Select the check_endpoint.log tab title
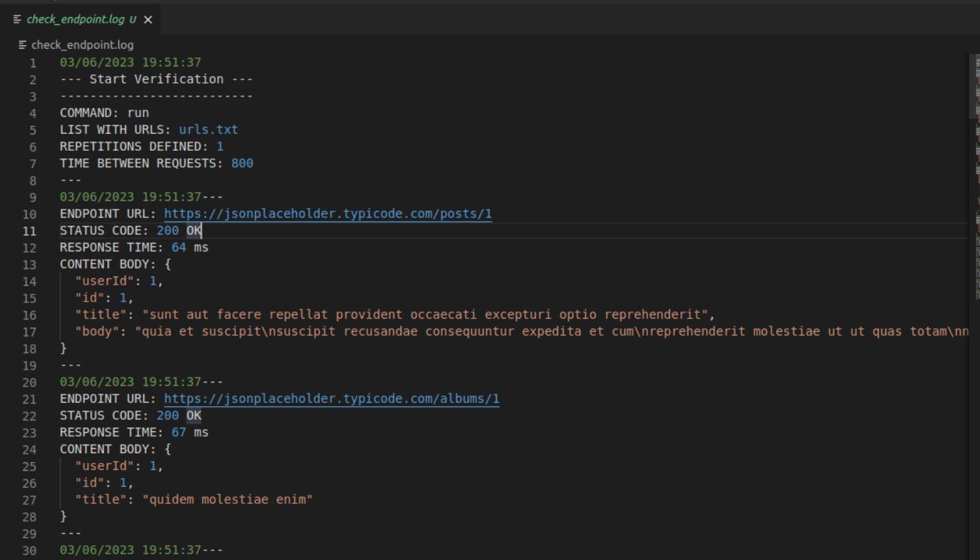This screenshot has height=560, width=980. click(76, 20)
